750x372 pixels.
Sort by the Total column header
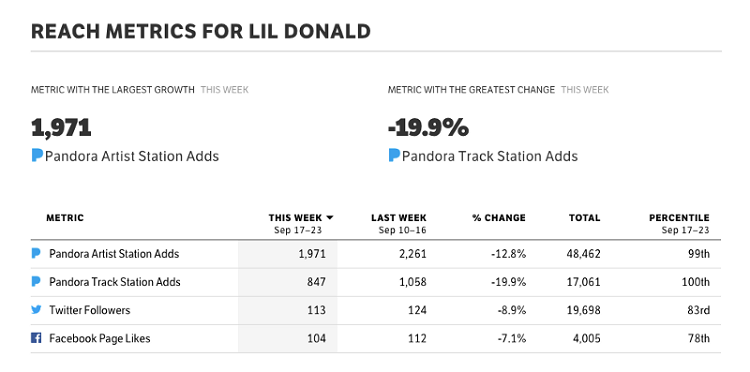585,218
